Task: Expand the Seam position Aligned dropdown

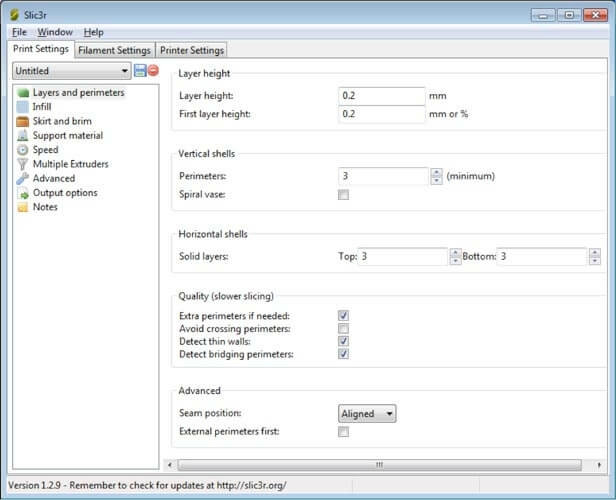Action: coord(367,413)
